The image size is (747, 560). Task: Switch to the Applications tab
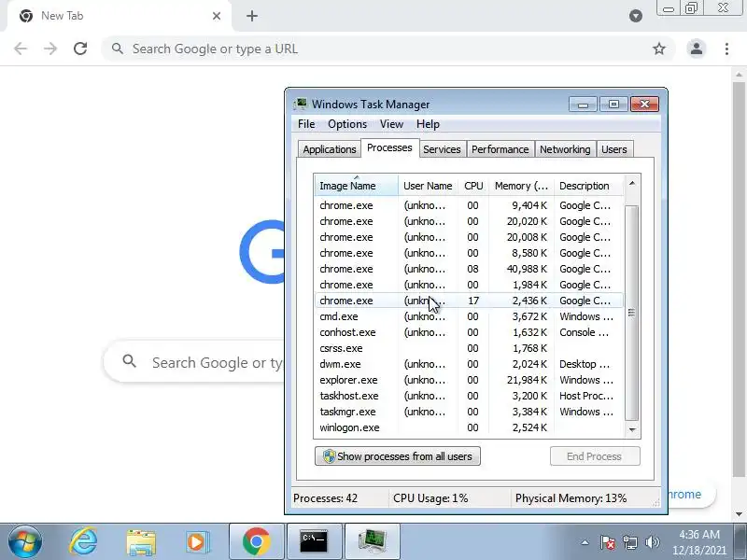(330, 149)
